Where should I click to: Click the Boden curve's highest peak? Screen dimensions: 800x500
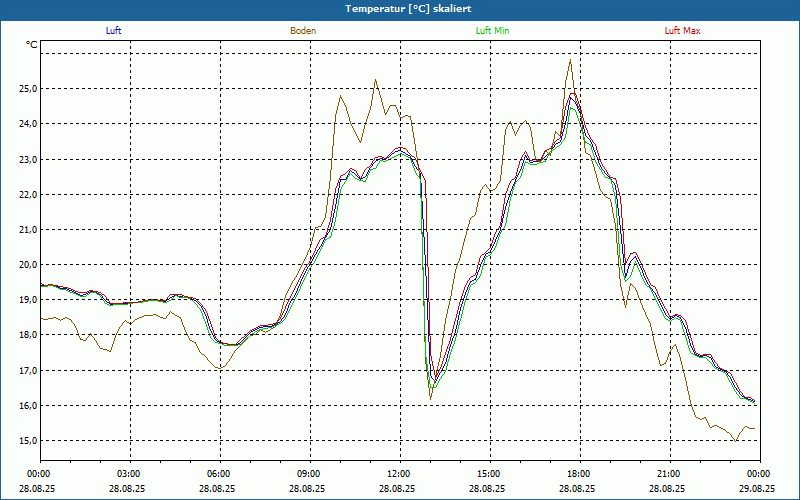[x=570, y=60]
